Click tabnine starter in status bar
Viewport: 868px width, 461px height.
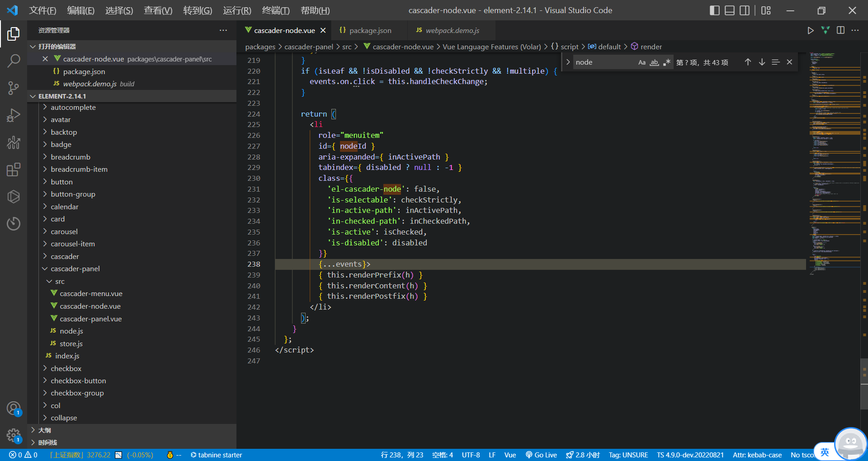tap(216, 455)
